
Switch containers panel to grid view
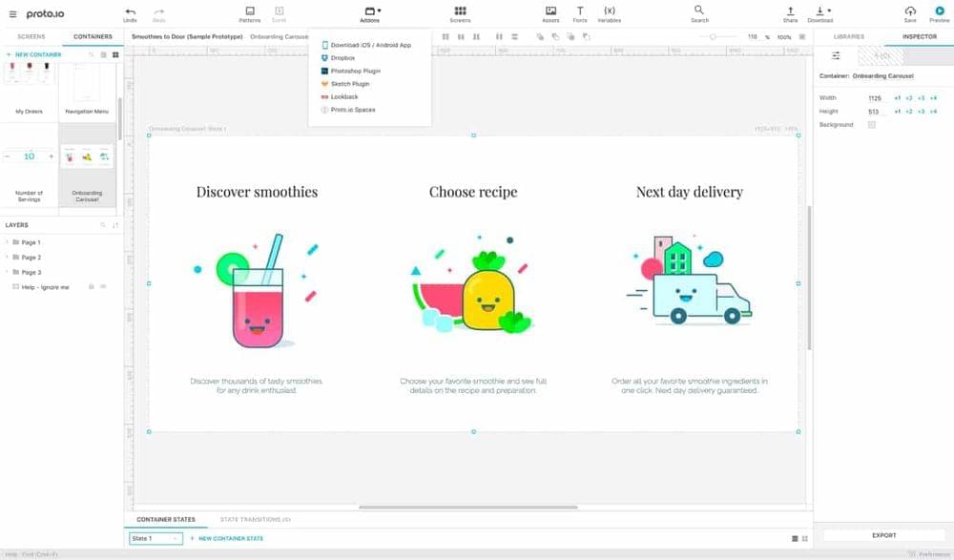tap(115, 54)
